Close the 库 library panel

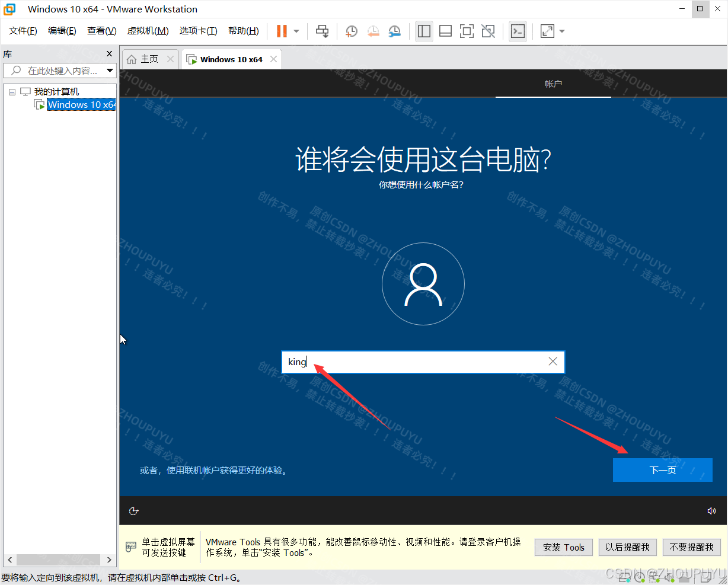coord(109,54)
